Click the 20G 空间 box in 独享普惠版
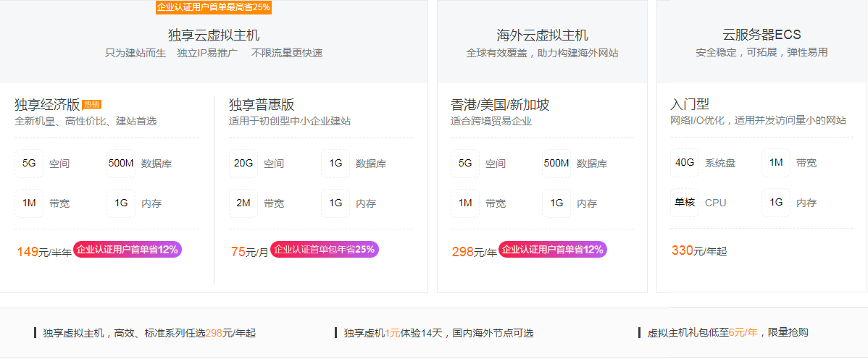 click(243, 164)
